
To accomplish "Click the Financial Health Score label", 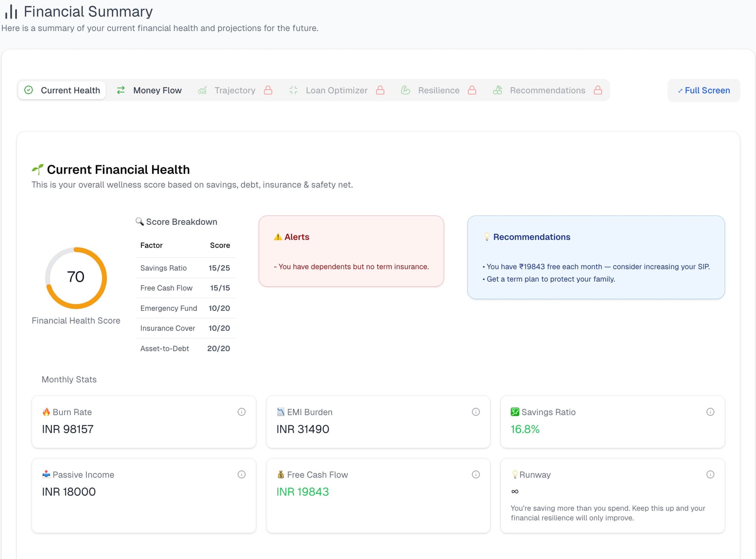I will 76,321.
